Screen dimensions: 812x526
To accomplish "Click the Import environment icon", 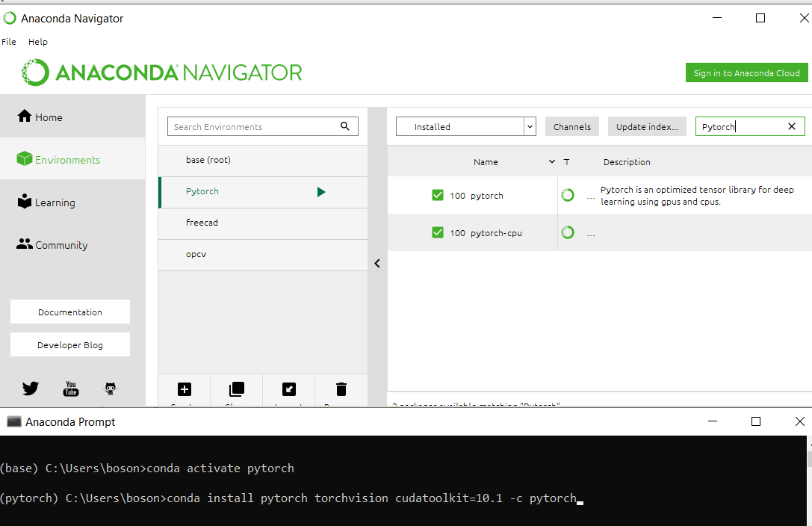I will tap(289, 389).
